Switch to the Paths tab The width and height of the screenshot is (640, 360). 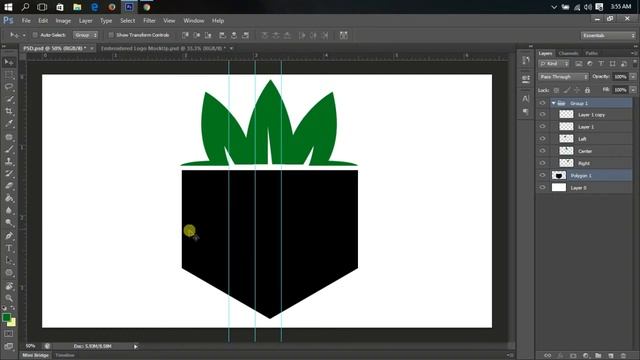591,53
